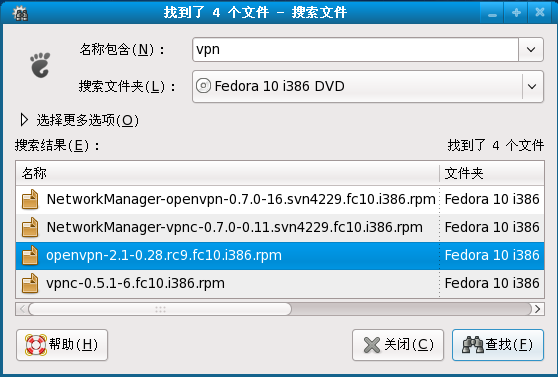Click the GNOME foot logo icon
558x377 pixels.
point(40,65)
